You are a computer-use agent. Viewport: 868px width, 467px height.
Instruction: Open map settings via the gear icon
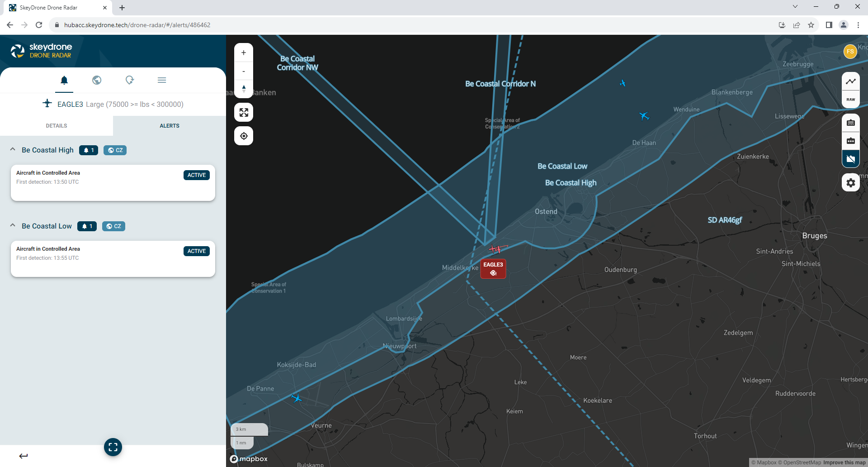(850, 182)
